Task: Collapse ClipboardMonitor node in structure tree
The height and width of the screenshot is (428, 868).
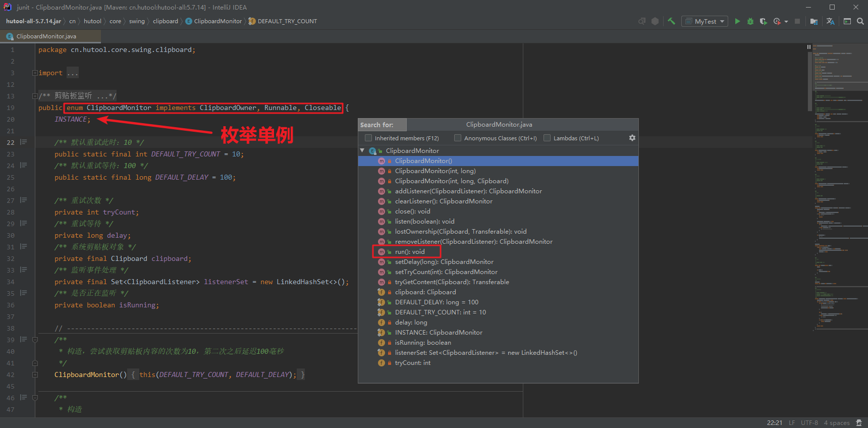Action: 362,150
